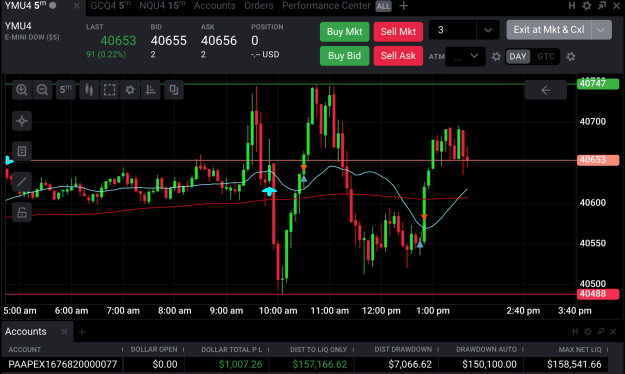The height and width of the screenshot is (374, 625).
Task: Click the 40747 green price level marker
Action: coord(598,84)
